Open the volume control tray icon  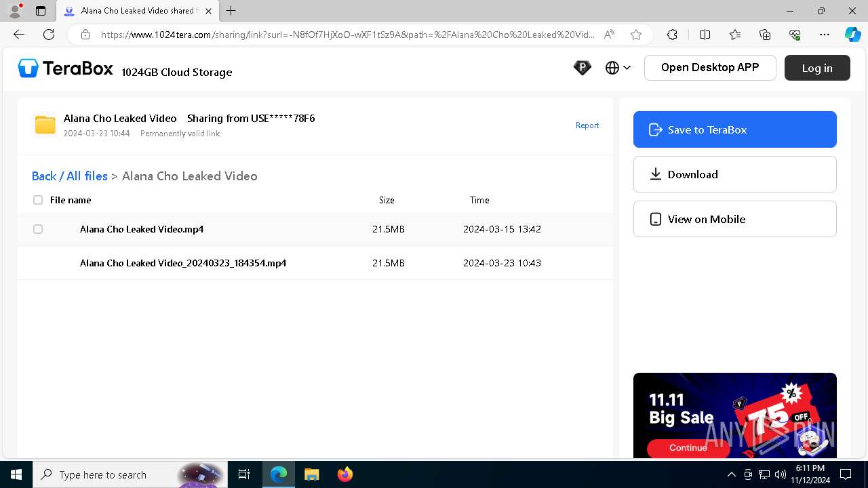[x=780, y=474]
